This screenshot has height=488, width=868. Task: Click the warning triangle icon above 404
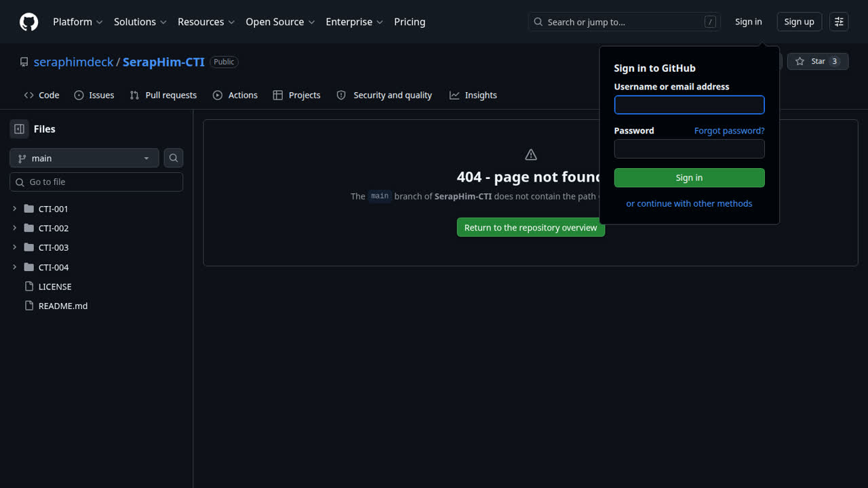click(x=531, y=155)
